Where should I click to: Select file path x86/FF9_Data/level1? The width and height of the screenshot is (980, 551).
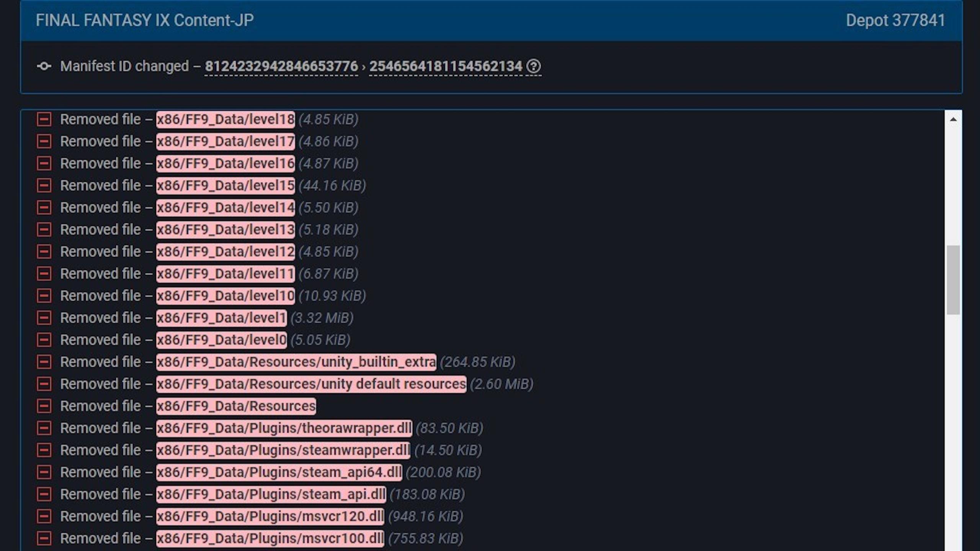click(x=221, y=318)
